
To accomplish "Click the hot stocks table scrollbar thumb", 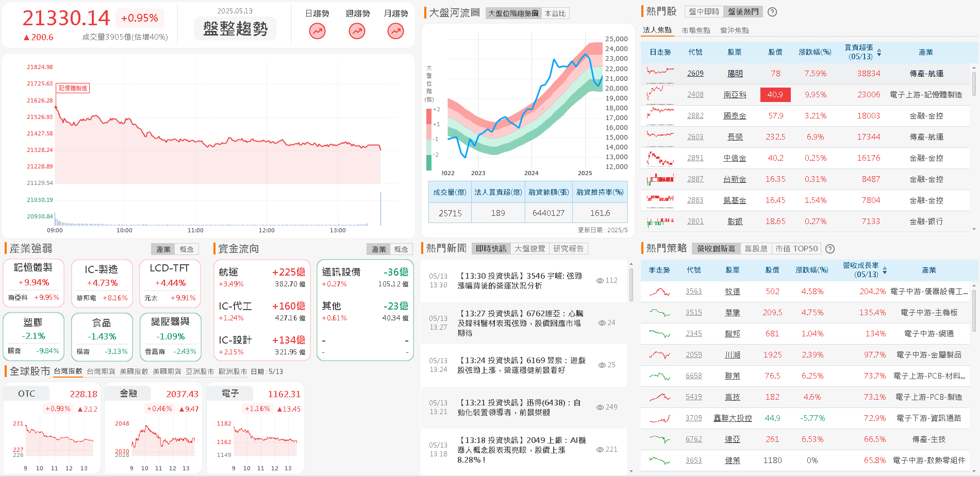I will coord(974,83).
